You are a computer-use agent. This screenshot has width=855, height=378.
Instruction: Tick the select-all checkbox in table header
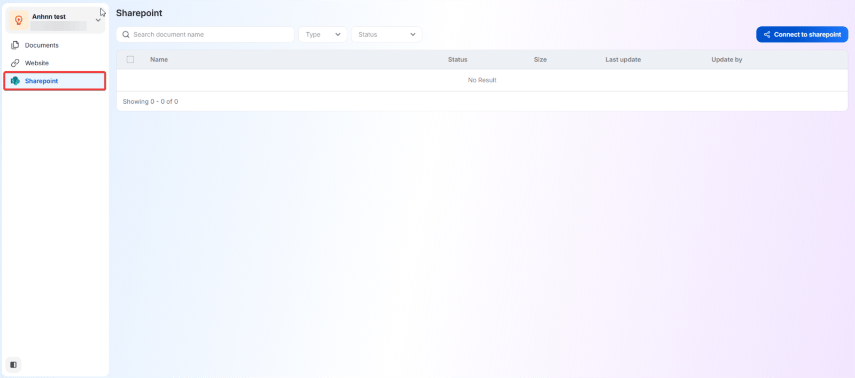(x=130, y=59)
